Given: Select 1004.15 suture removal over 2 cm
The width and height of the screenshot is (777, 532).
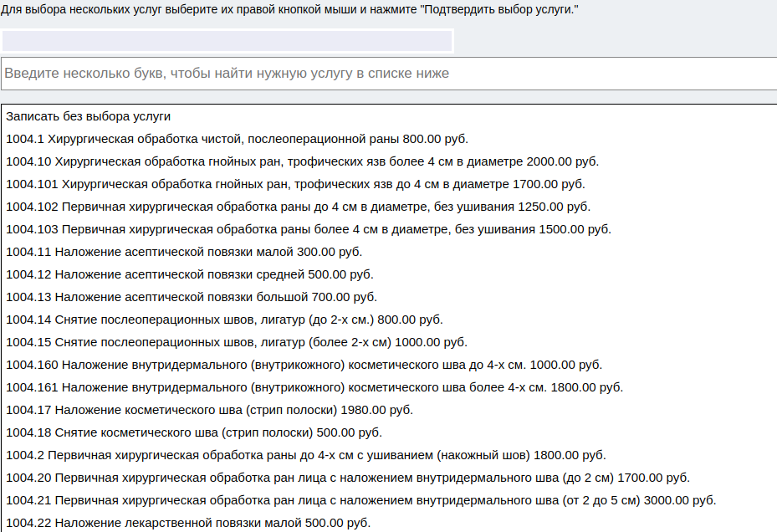Looking at the screenshot, I should click(236, 342).
